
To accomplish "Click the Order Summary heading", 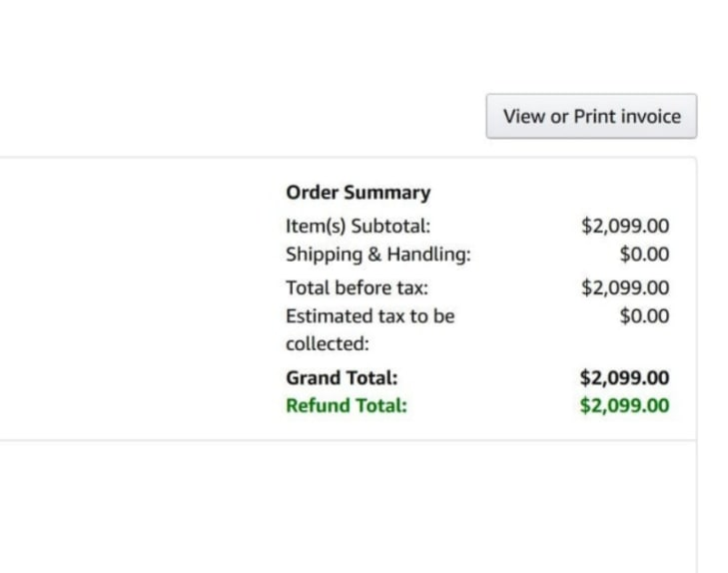I will click(x=358, y=193).
